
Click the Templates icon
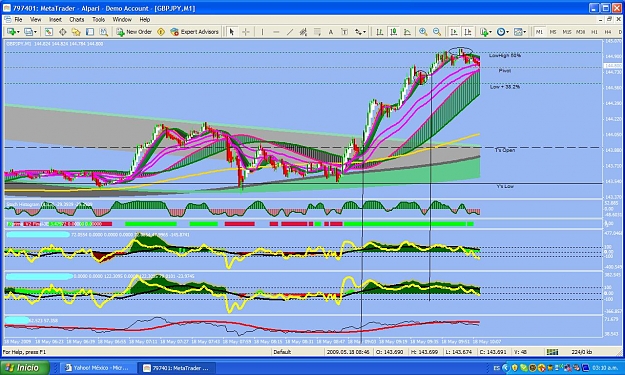(518, 32)
